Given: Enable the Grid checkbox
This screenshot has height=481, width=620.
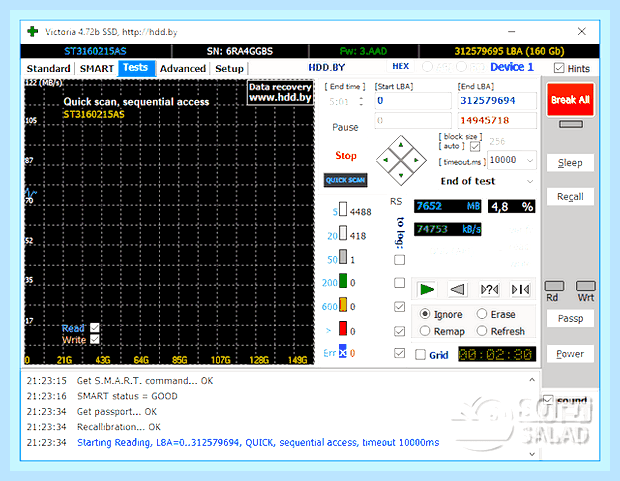Looking at the screenshot, I should (420, 354).
